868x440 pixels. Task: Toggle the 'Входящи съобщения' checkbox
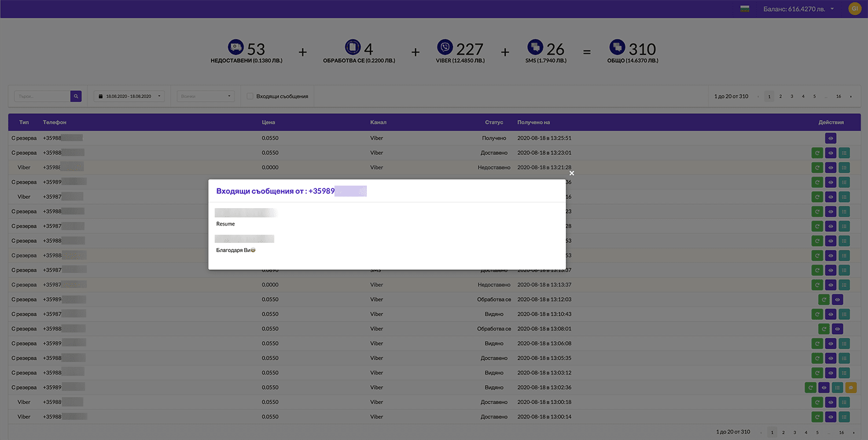coord(250,97)
